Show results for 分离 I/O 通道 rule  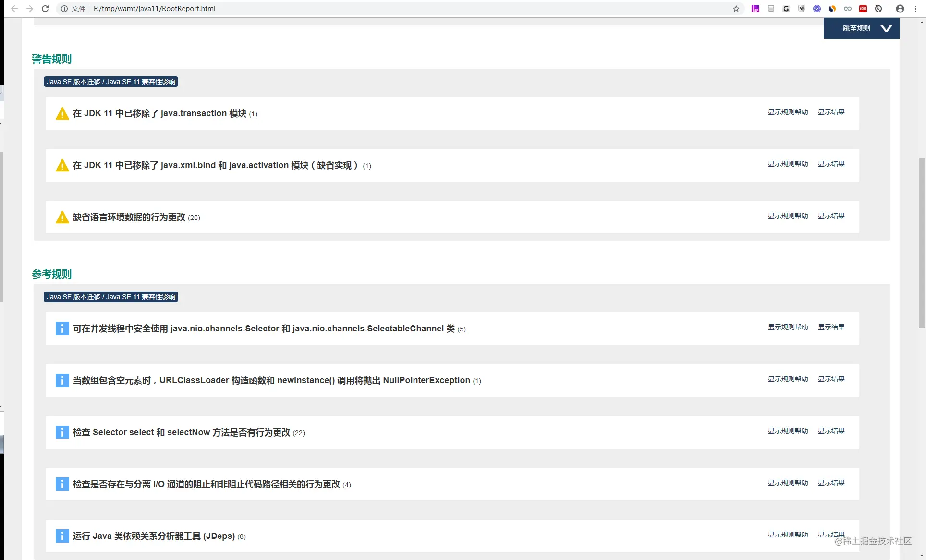(x=831, y=483)
